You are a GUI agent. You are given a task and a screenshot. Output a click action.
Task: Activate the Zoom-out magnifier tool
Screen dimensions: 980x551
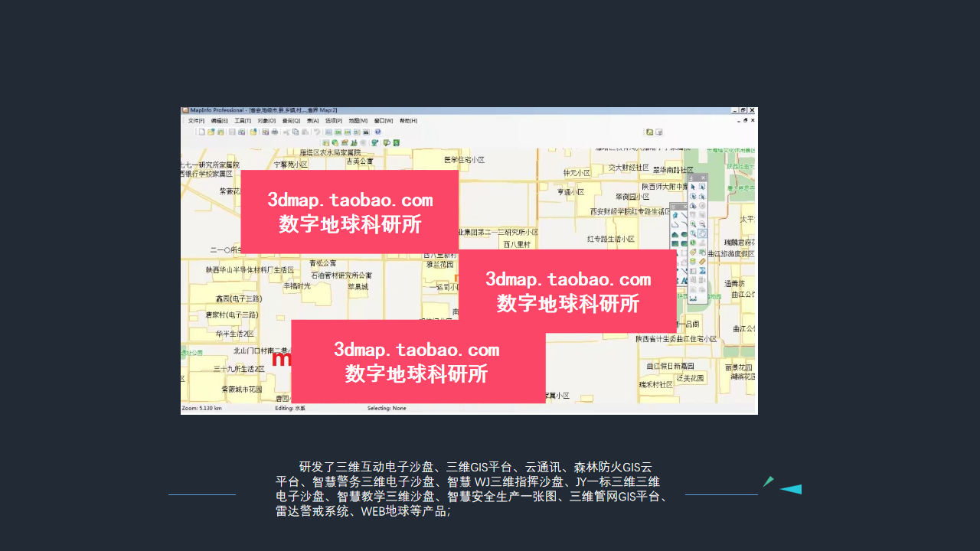point(702,224)
